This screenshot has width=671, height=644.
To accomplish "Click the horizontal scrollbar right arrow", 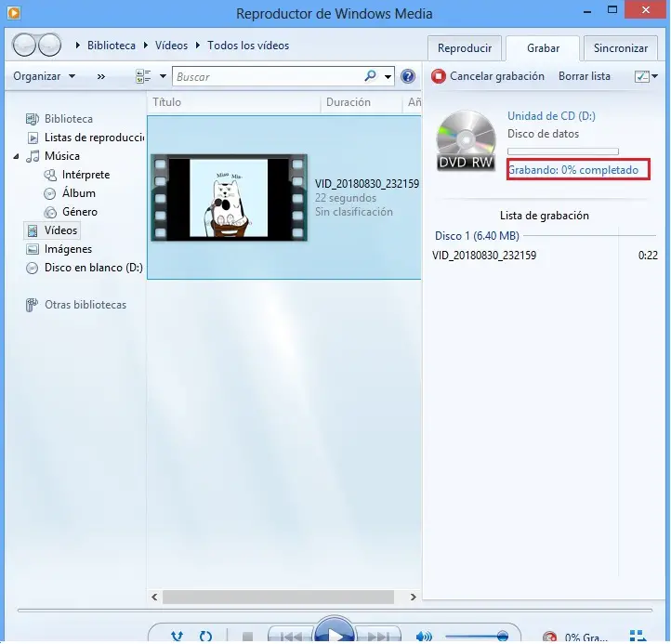I will click(x=413, y=597).
